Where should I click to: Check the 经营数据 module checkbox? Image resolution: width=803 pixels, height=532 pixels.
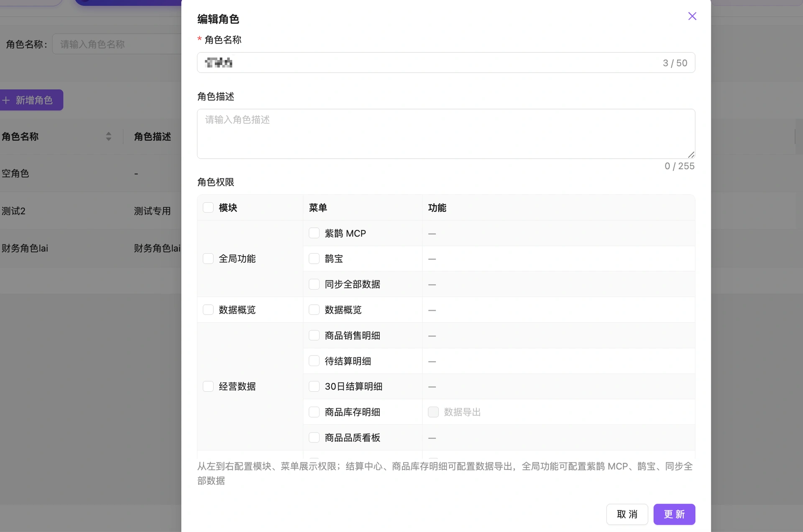coord(208,387)
